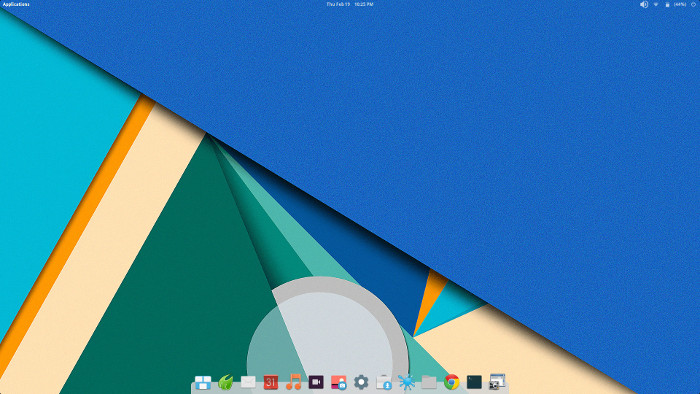Open the blue splash icon app
Viewport: 700px width, 394px height.
click(x=406, y=382)
